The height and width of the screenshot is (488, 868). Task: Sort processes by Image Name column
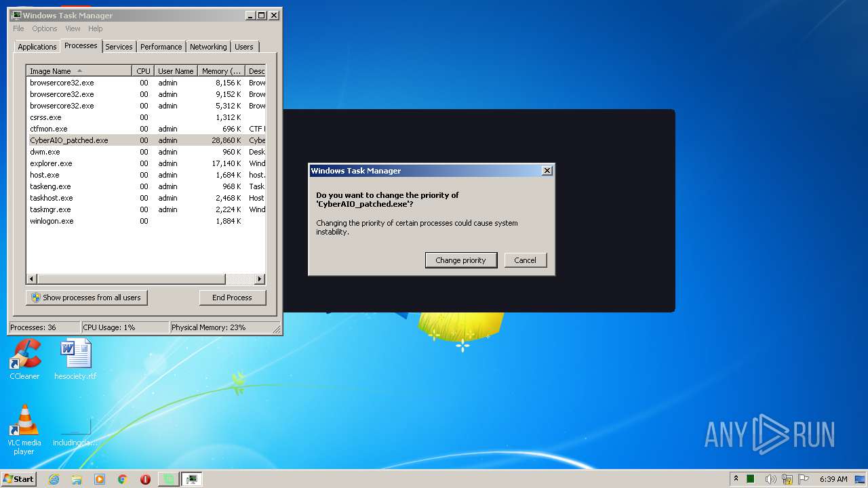tap(79, 71)
